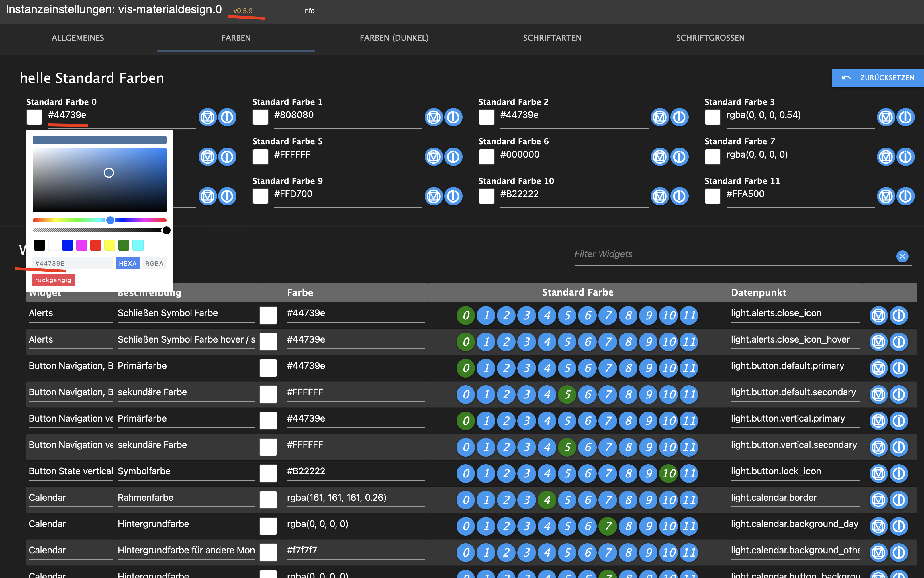Click the M icon beside Standard Farbe 1
The height and width of the screenshot is (578, 924).
point(434,117)
